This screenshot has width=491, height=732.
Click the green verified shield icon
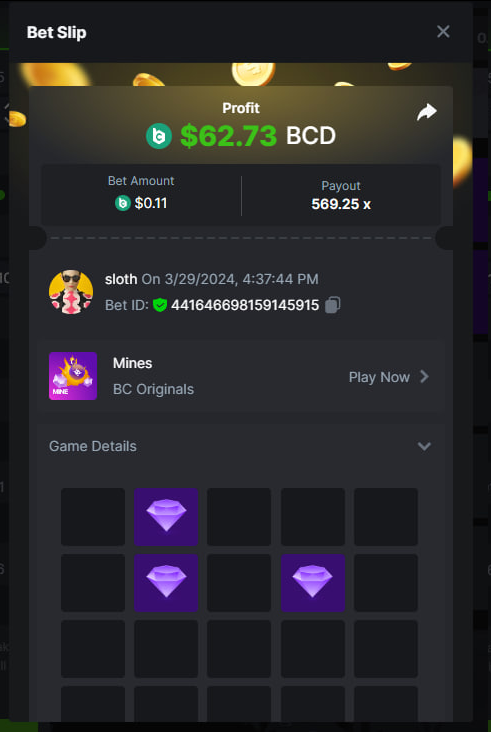160,305
